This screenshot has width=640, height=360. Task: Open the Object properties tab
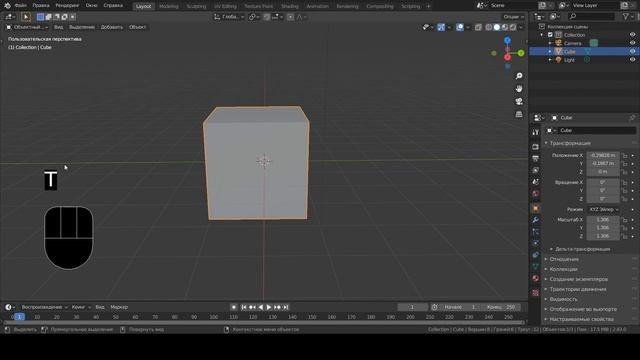point(536,208)
